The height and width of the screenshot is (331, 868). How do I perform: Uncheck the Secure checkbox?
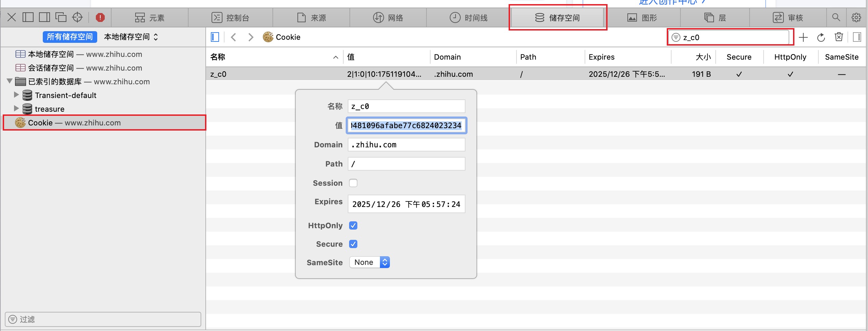click(x=353, y=244)
